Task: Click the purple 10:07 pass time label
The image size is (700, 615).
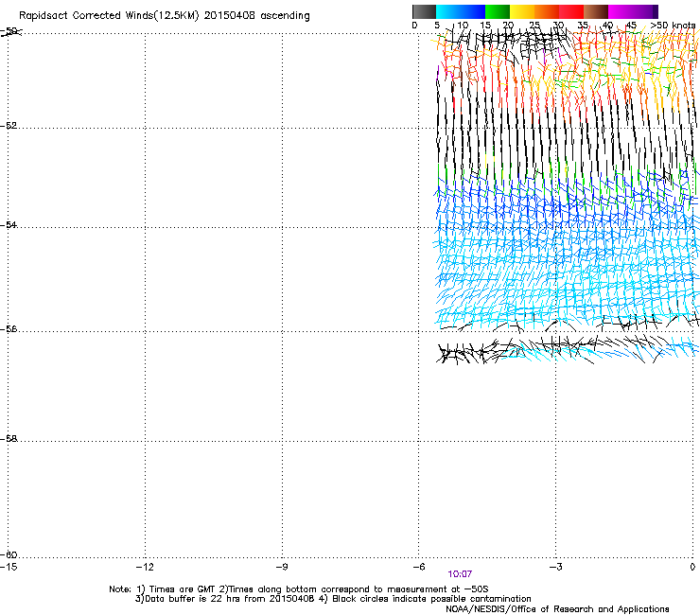Action: pos(460,574)
